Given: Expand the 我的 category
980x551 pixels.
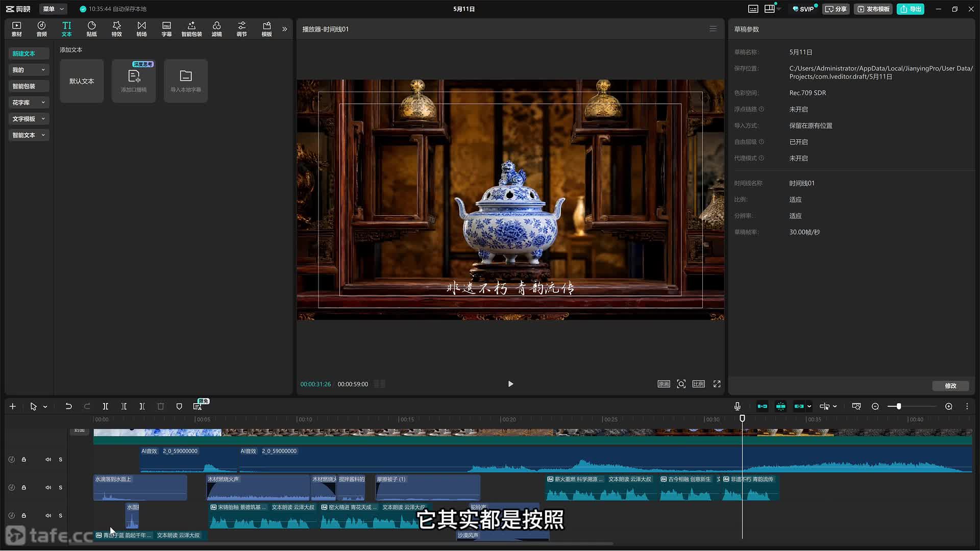Looking at the screenshot, I should [29, 70].
